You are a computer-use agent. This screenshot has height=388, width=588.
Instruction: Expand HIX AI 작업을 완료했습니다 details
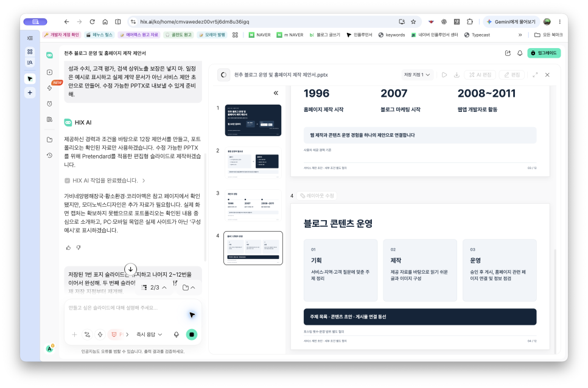[105, 181]
